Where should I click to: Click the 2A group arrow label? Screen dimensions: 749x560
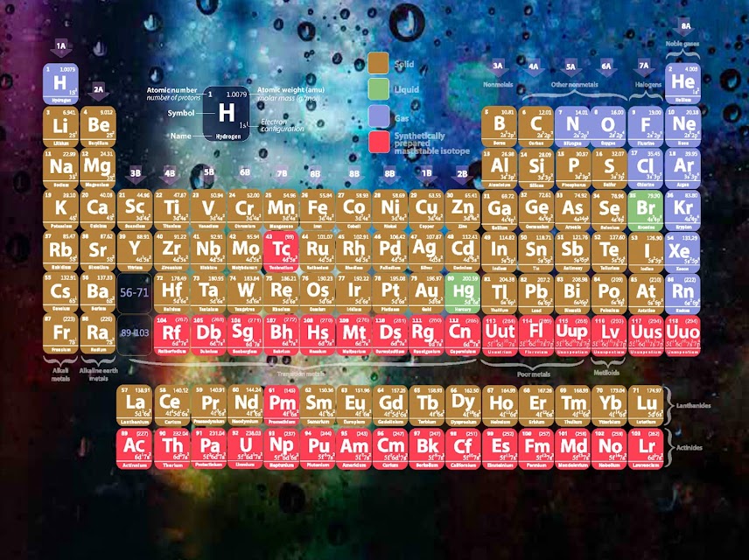(x=98, y=91)
